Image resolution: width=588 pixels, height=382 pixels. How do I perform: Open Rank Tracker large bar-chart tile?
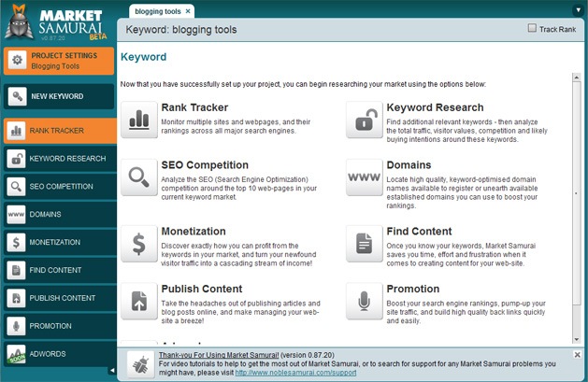click(139, 120)
